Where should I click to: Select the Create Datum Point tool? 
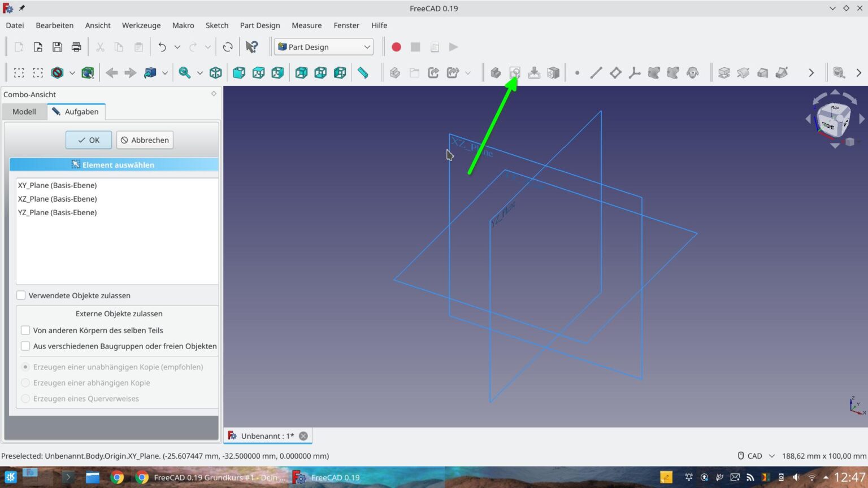point(577,72)
